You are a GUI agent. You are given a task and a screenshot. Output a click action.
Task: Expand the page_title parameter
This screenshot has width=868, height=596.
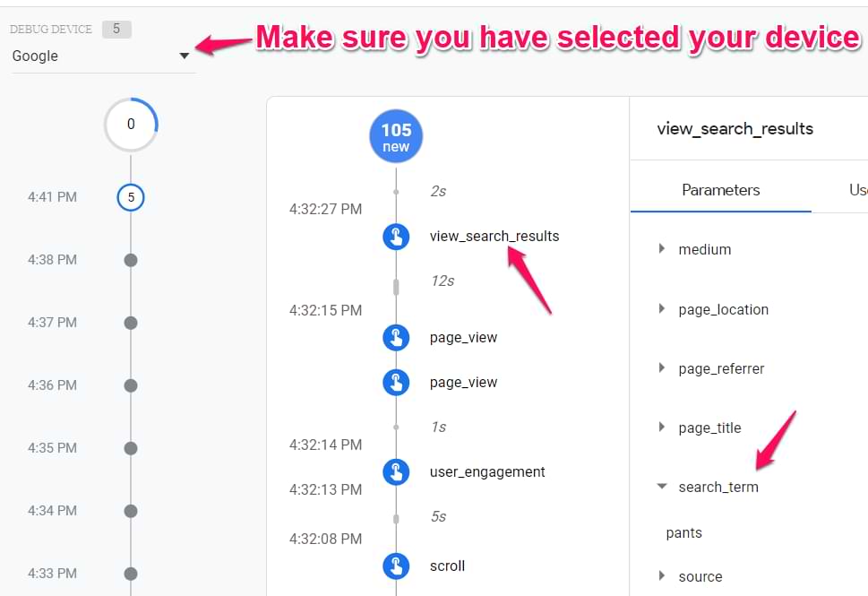pyautogui.click(x=661, y=428)
